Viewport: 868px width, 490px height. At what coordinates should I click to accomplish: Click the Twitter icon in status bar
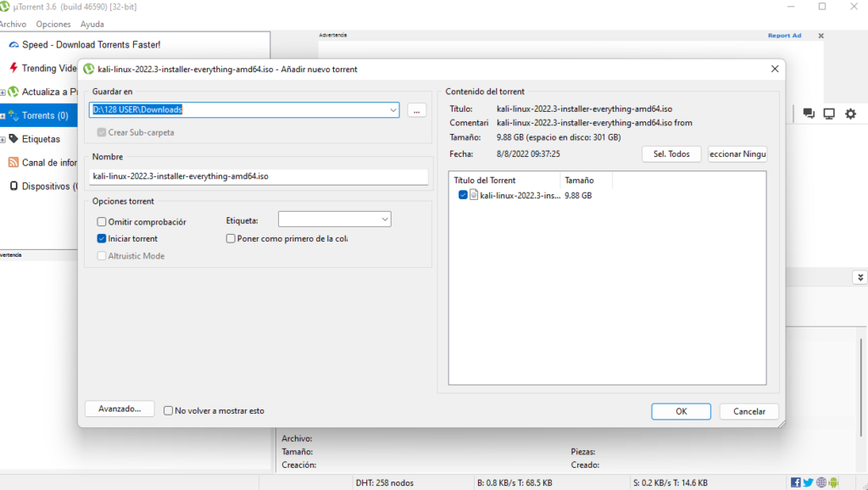click(x=808, y=482)
